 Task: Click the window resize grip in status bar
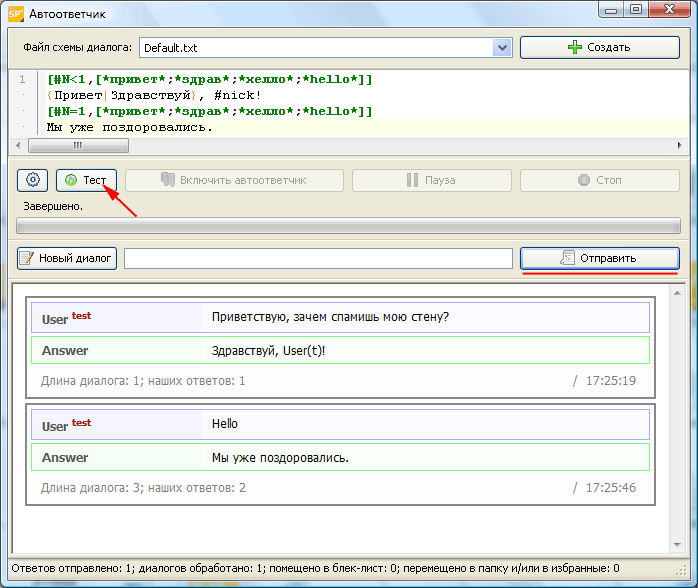[x=682, y=570]
